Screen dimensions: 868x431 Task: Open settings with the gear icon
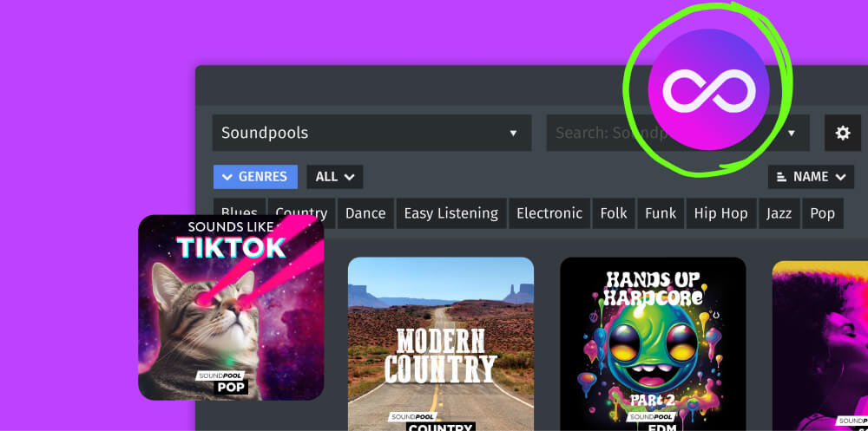[843, 133]
